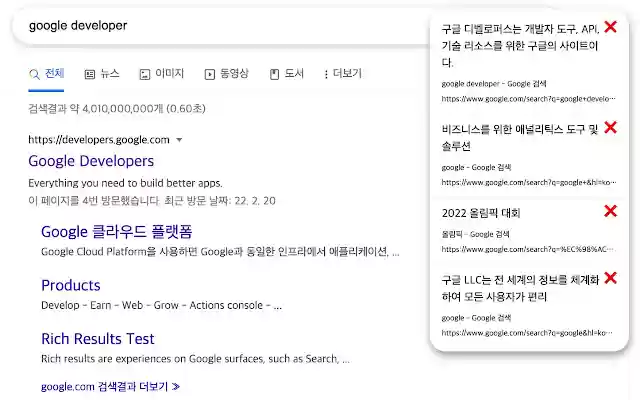Click the news icon beside 뉴스
This screenshot has width=640, height=400.
click(x=89, y=74)
